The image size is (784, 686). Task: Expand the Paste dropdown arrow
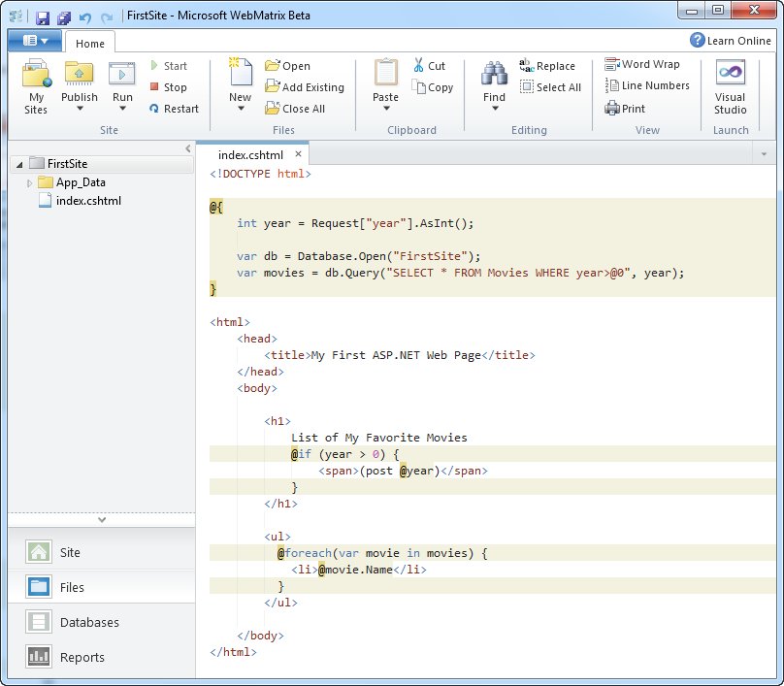tap(385, 109)
